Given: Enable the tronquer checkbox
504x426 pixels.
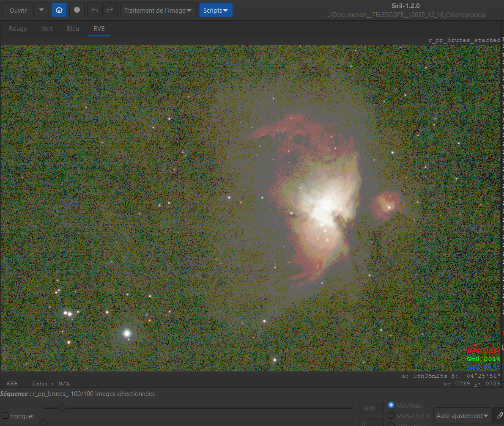Looking at the screenshot, I should click(5, 416).
